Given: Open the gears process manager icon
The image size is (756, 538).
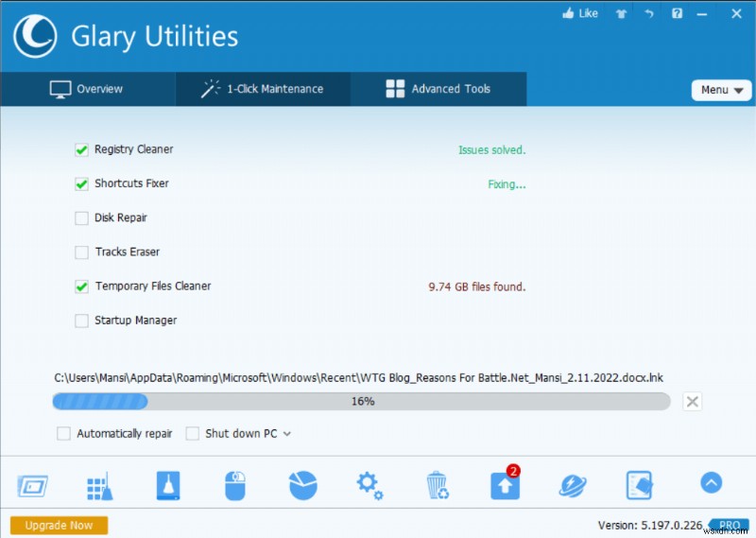Looking at the screenshot, I should (x=369, y=485).
